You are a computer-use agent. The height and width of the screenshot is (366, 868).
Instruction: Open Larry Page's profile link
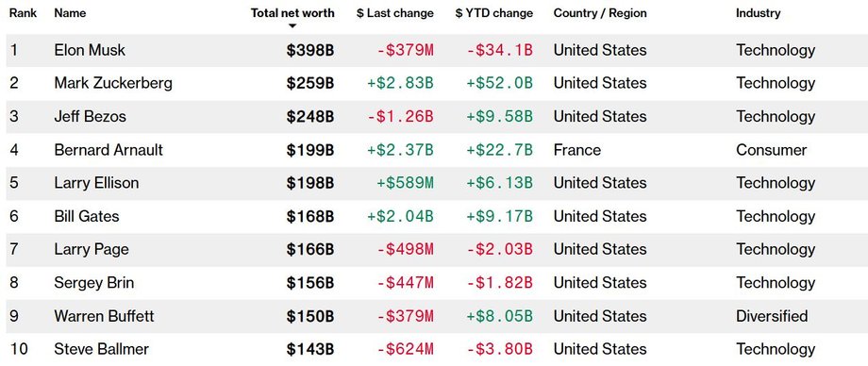pyautogui.click(x=92, y=250)
